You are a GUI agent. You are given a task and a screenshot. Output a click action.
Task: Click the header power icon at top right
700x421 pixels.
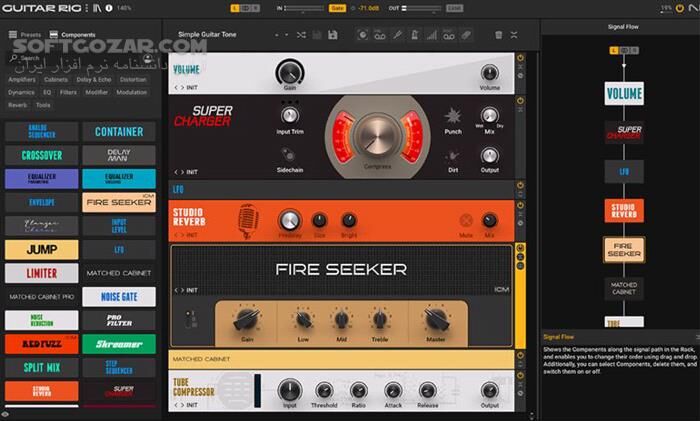(x=679, y=8)
